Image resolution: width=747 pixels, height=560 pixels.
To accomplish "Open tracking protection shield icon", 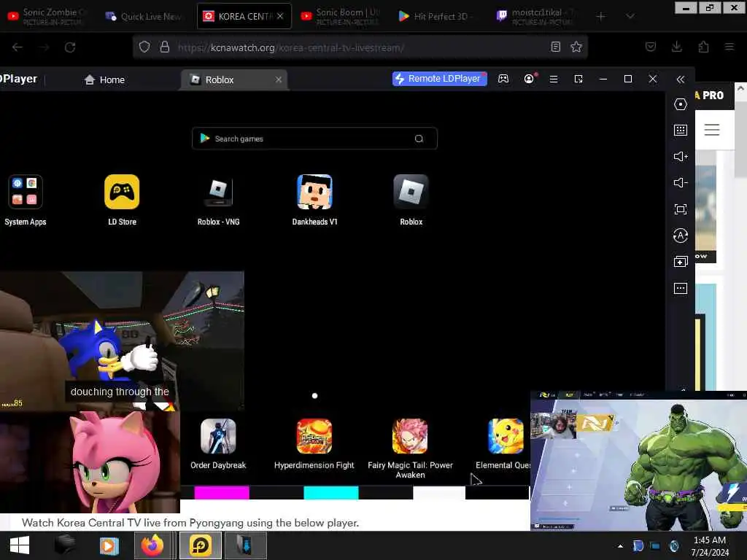I will click(x=144, y=47).
